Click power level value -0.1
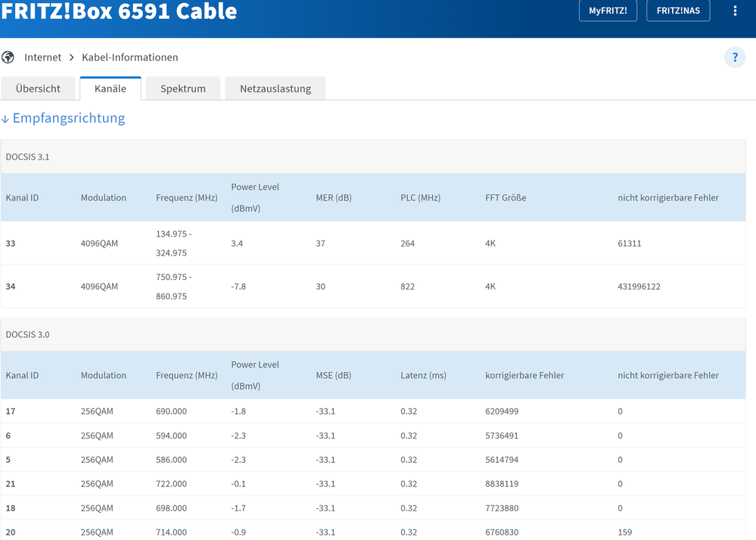756x540 pixels. click(238, 483)
